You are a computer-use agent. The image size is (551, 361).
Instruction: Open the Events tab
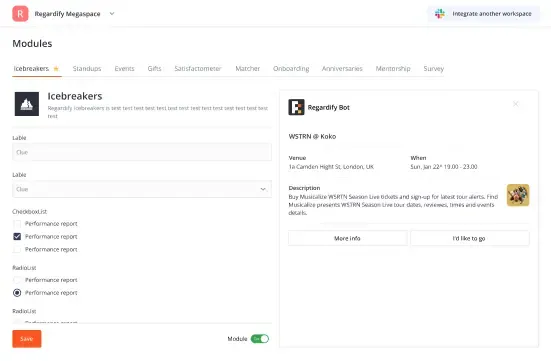tap(124, 69)
